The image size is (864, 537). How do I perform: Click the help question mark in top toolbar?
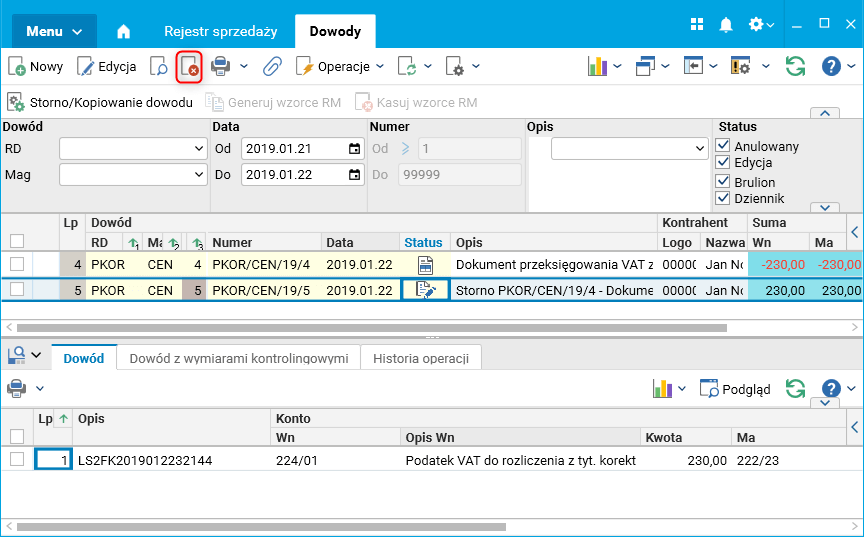(831, 67)
